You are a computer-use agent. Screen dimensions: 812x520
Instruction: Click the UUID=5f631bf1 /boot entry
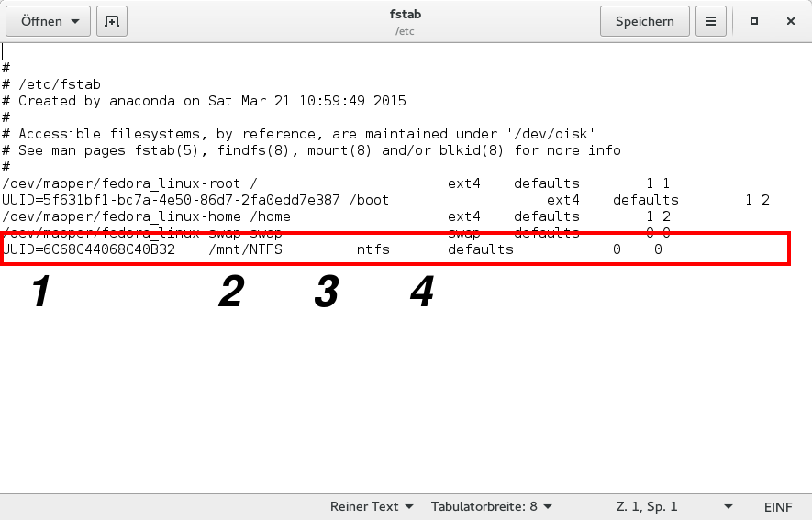[x=195, y=200]
